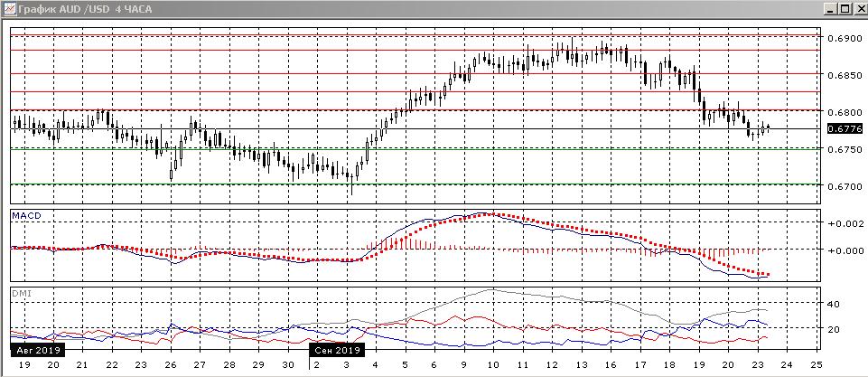Click the +0.000 MACD zero level label

(x=845, y=250)
